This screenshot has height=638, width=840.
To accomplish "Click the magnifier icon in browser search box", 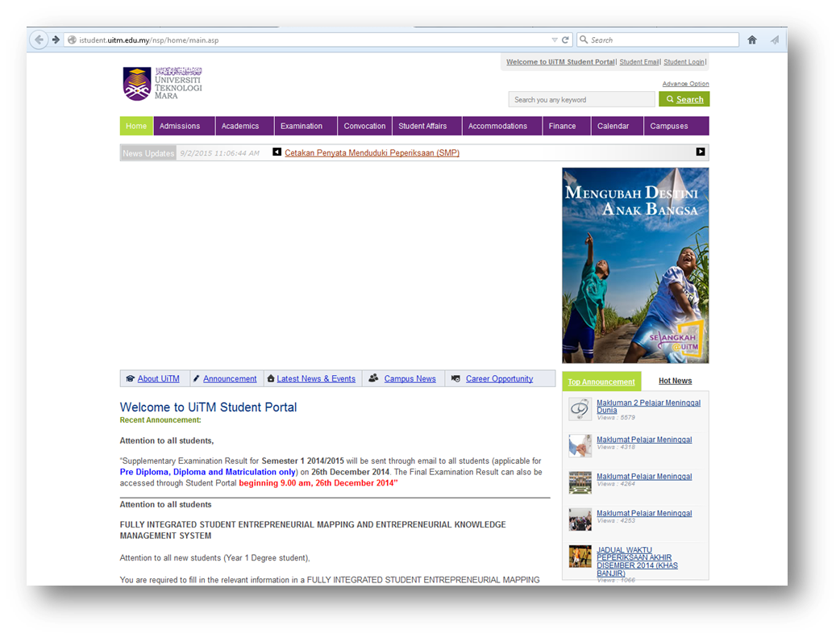I will [x=584, y=40].
